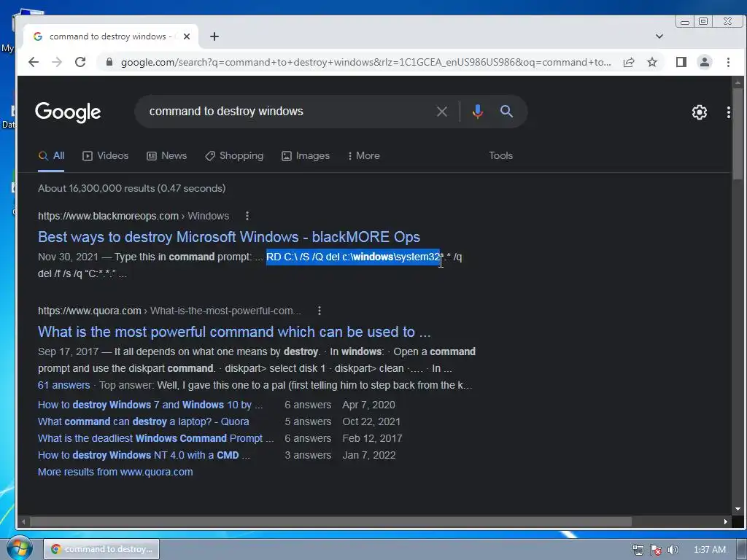Open the Google apps dots menu
Screen dimensions: 747x560
tap(729, 112)
